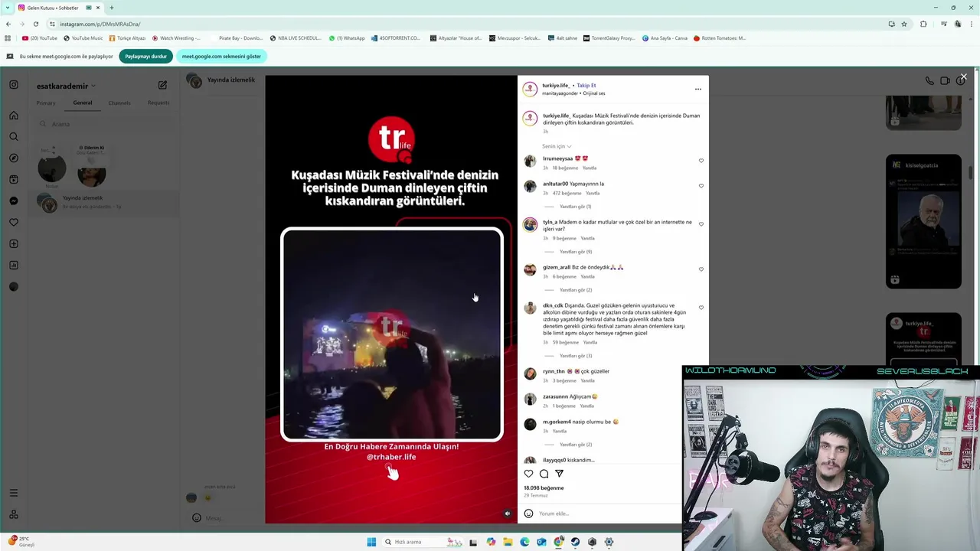Open Instagram home from sidebar
Screen dimensions: 980x551
pyautogui.click(x=14, y=116)
